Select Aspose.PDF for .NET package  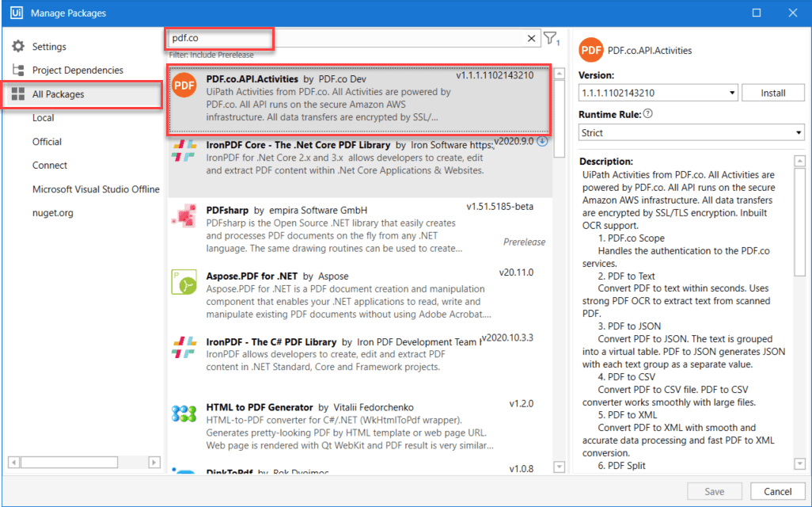[359, 295]
